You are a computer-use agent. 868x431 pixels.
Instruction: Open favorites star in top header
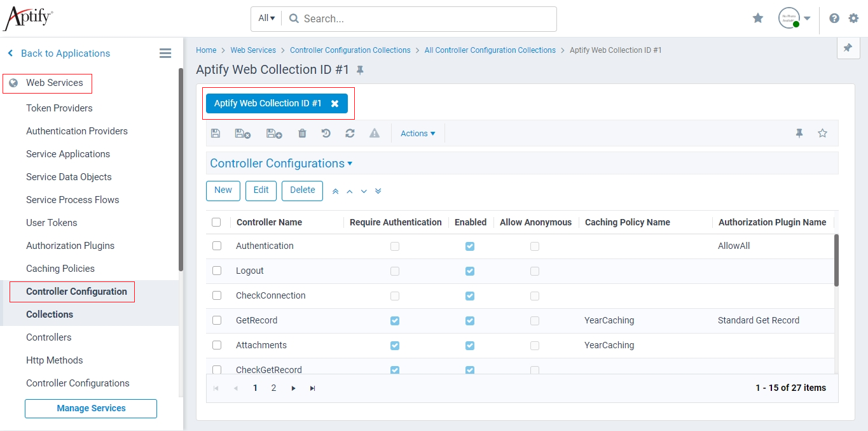pos(758,18)
